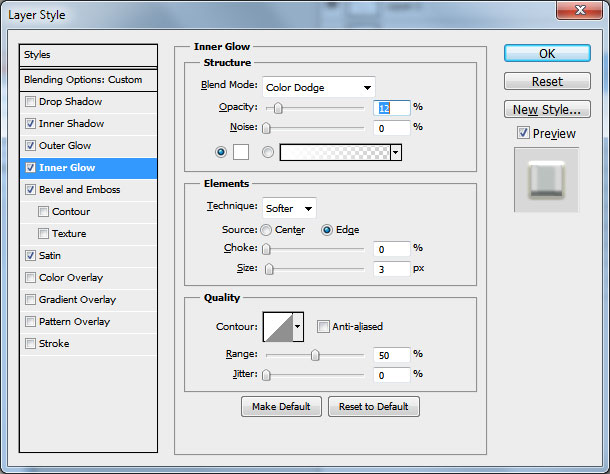
Task: Click the Reset button
Action: pyautogui.click(x=547, y=81)
